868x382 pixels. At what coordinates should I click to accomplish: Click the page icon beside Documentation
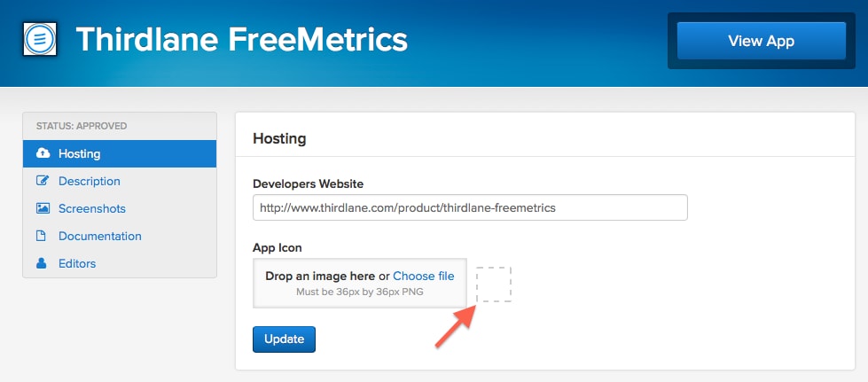[42, 236]
